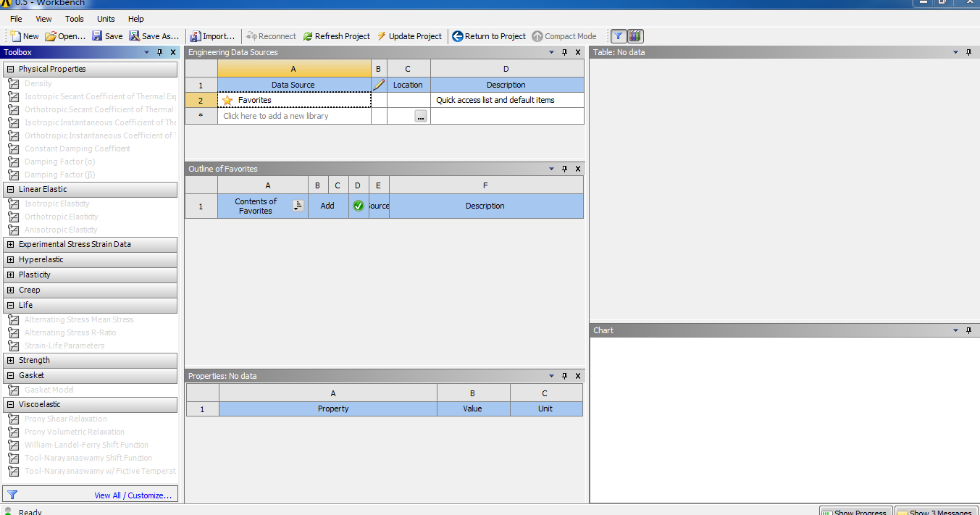
Task: Expand the Strength group
Action: click(x=11, y=360)
